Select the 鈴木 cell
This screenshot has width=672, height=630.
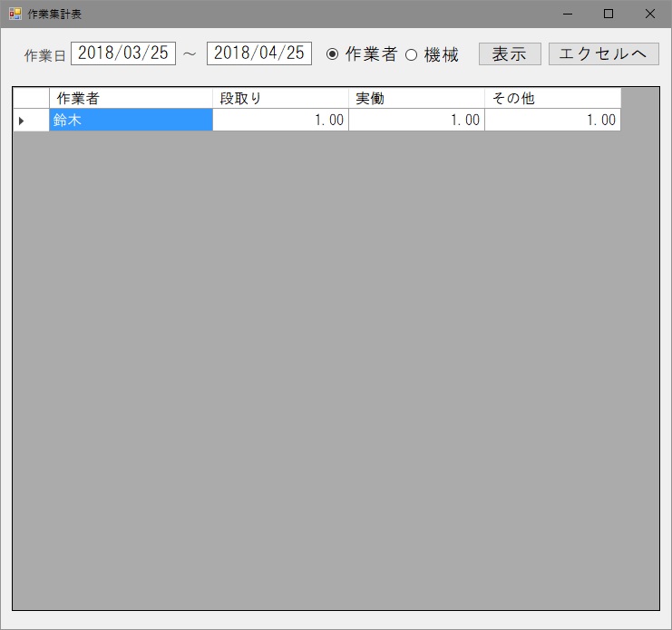tap(131, 120)
